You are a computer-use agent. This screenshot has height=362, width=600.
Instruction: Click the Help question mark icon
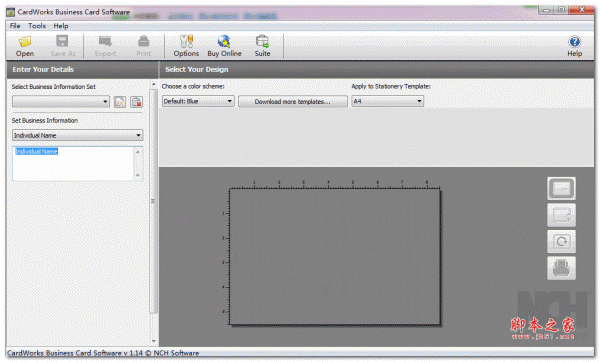pos(574,41)
